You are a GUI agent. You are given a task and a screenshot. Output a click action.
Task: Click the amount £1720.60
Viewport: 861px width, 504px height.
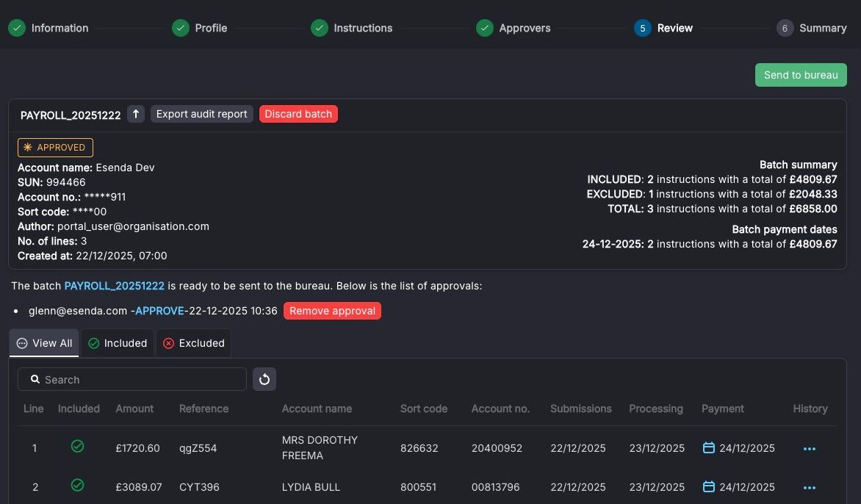click(x=138, y=449)
